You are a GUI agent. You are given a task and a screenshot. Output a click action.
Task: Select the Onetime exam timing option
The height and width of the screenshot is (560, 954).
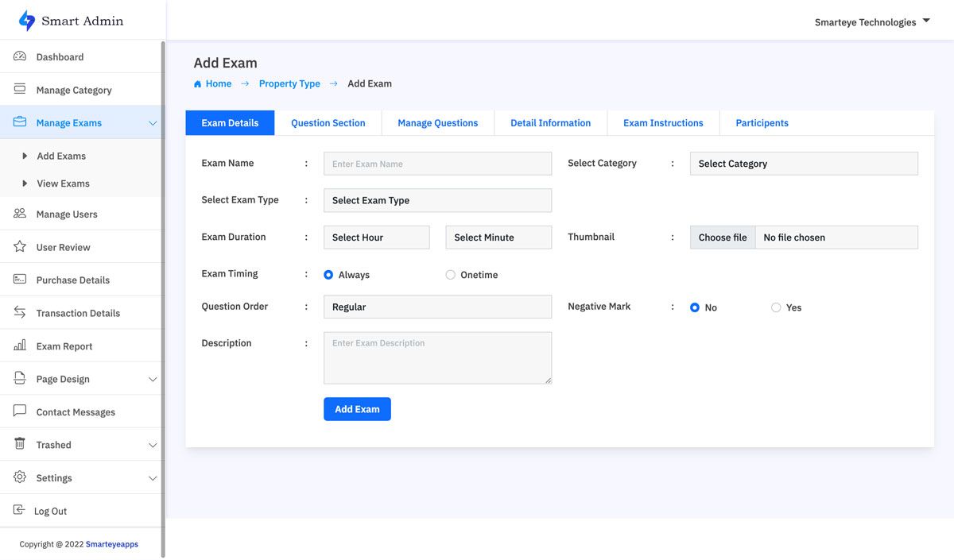tap(451, 275)
